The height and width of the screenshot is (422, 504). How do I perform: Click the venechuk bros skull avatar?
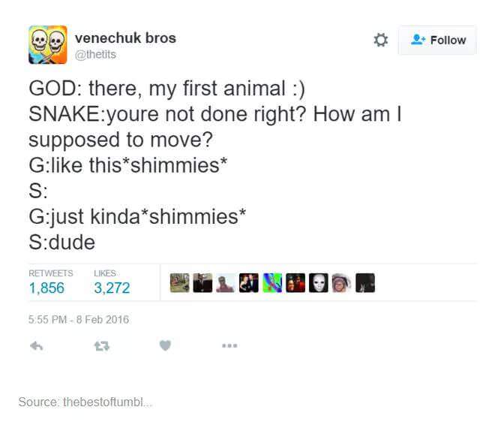tap(48, 44)
